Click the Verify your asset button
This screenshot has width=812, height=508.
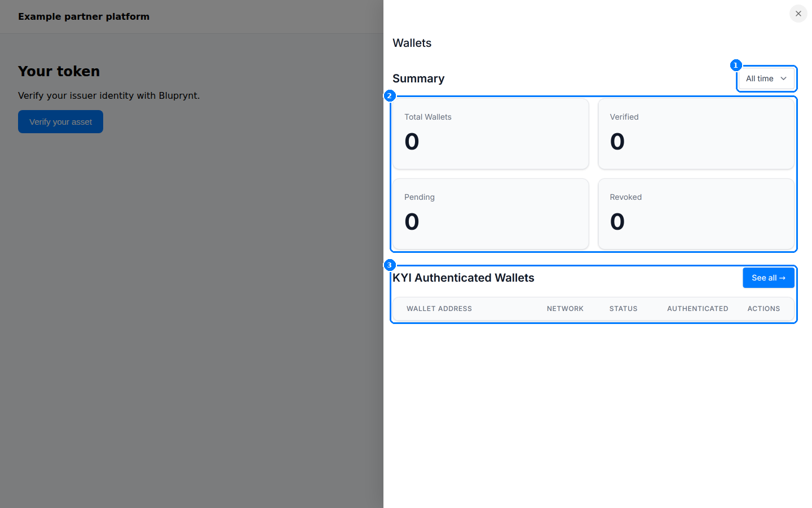coord(60,122)
